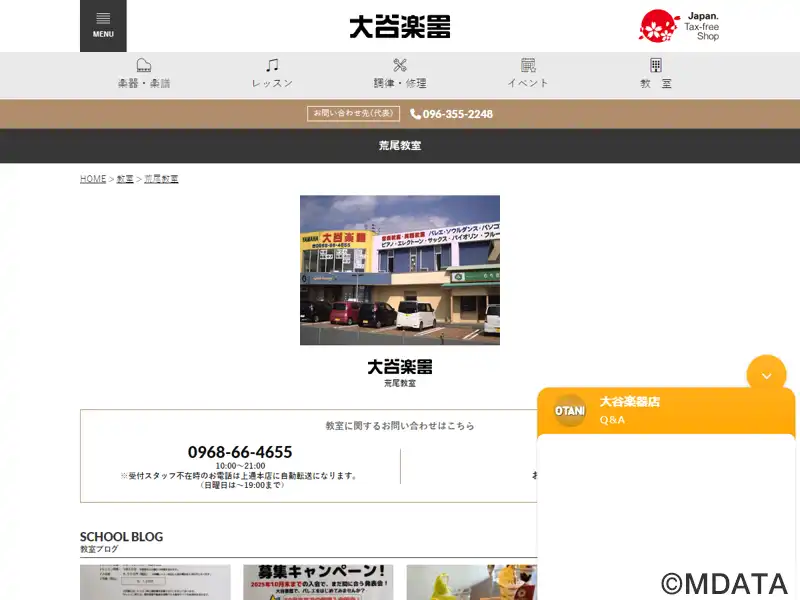Click the SCHOOL BLOG heading
Screen dimensions: 800x600
[x=121, y=537]
